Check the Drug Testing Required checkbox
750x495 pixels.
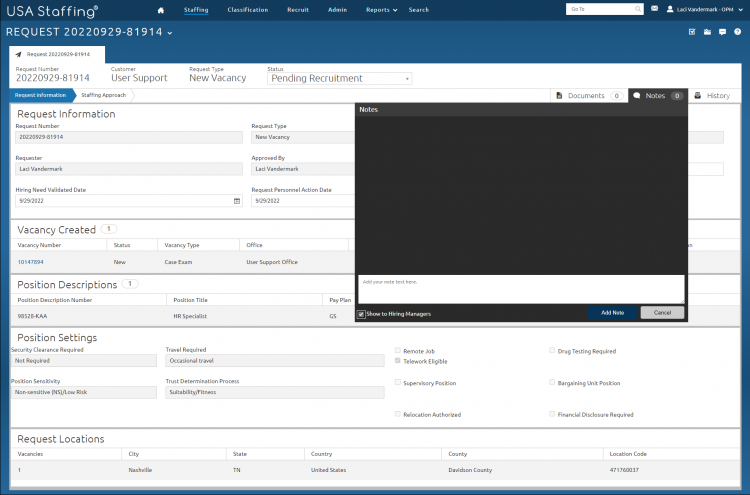[x=552, y=351]
